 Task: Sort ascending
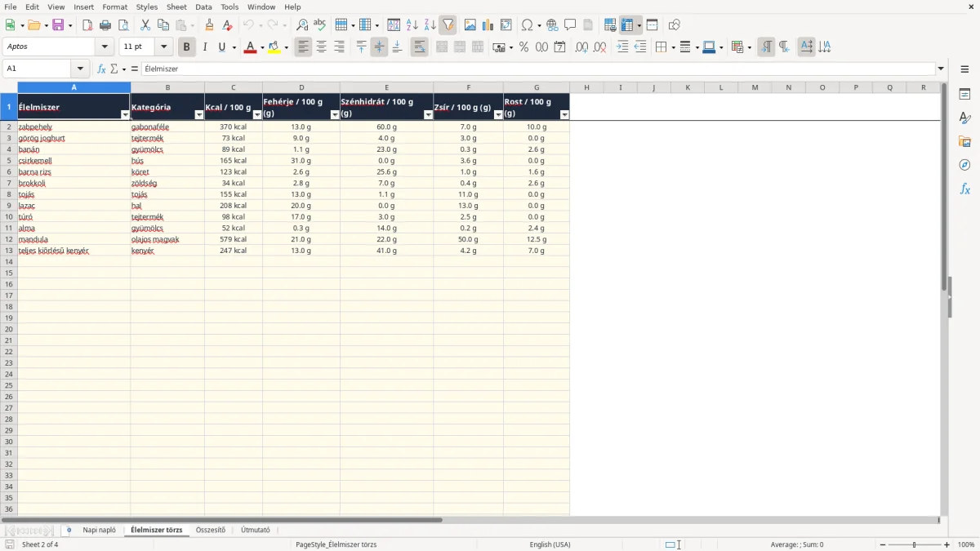pyautogui.click(x=412, y=25)
